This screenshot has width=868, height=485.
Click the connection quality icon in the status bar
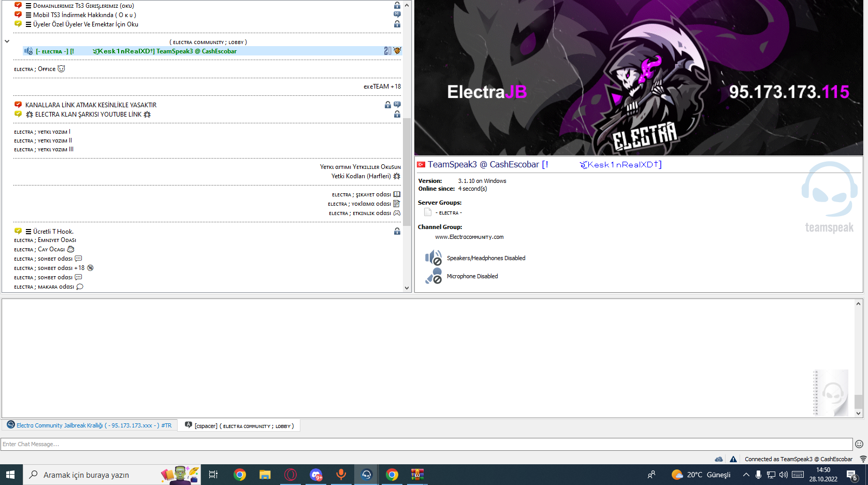pyautogui.click(x=863, y=459)
